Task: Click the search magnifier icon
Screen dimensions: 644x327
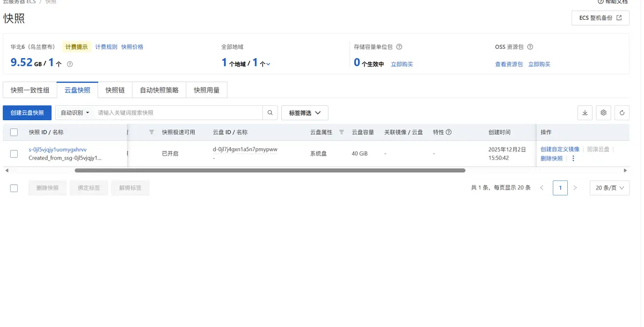Action: [x=270, y=113]
